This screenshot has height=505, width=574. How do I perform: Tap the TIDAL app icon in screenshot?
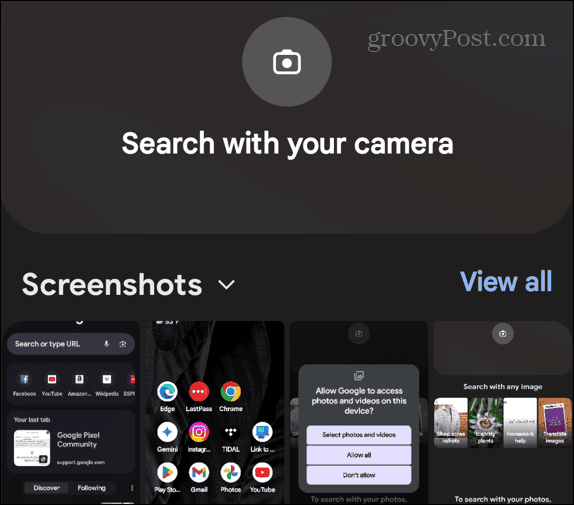[x=231, y=432]
